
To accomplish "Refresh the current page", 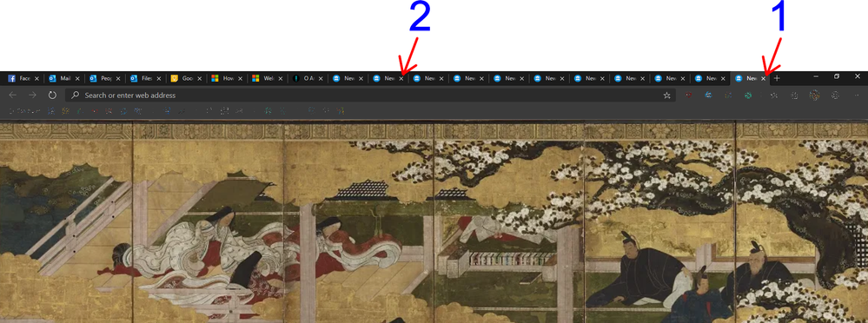I will pyautogui.click(x=52, y=96).
